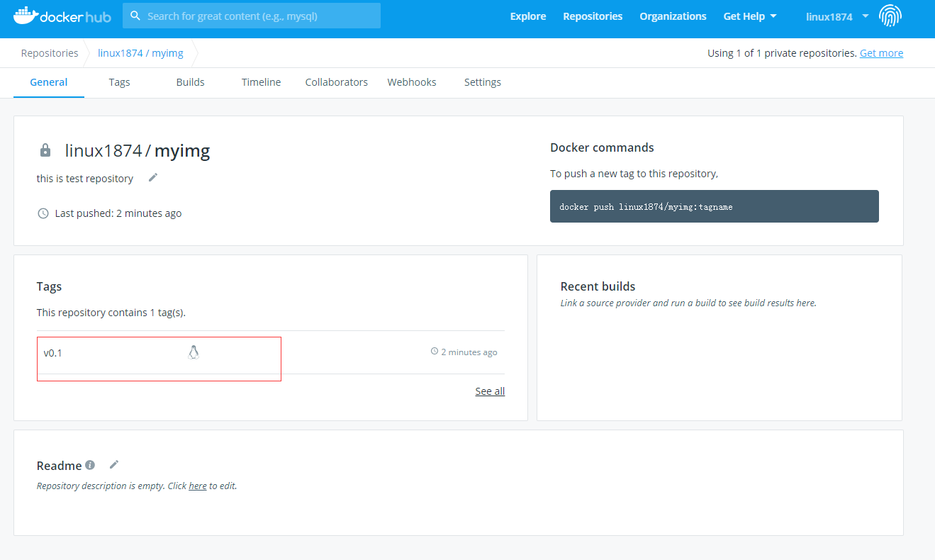The width and height of the screenshot is (935, 560).
Task: Click the here link to edit Readme
Action: tap(197, 486)
